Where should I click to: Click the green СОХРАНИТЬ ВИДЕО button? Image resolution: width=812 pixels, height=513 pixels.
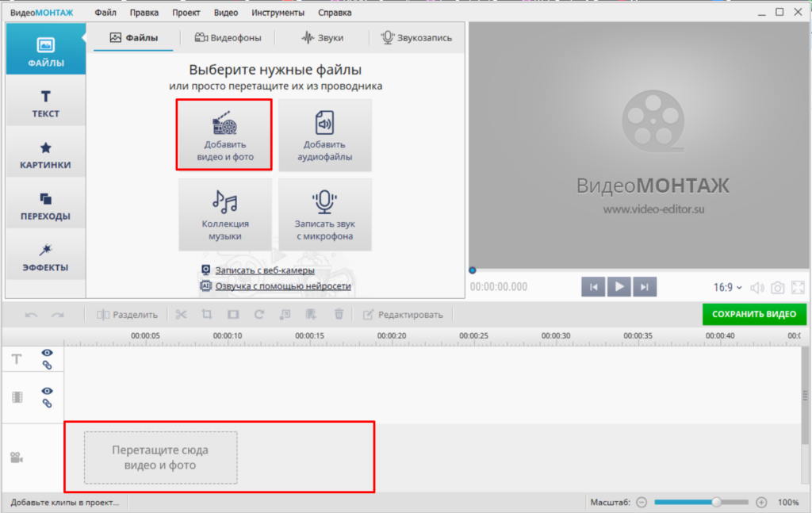[x=754, y=314]
